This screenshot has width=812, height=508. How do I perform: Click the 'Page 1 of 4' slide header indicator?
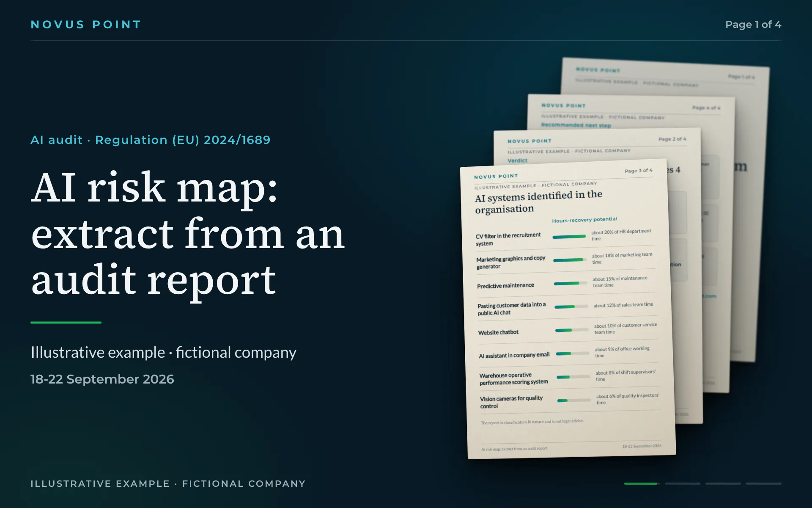pos(753,25)
